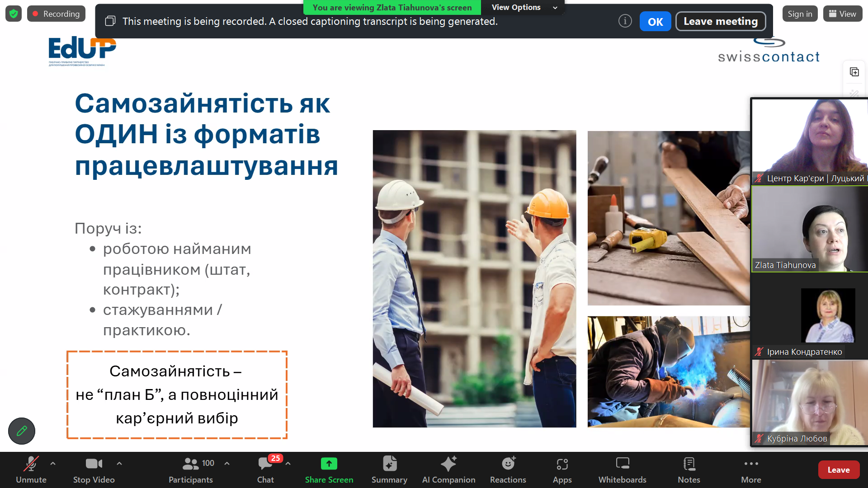Screen dimensions: 868x488
Task: Click the Share Screen button
Action: tap(329, 469)
